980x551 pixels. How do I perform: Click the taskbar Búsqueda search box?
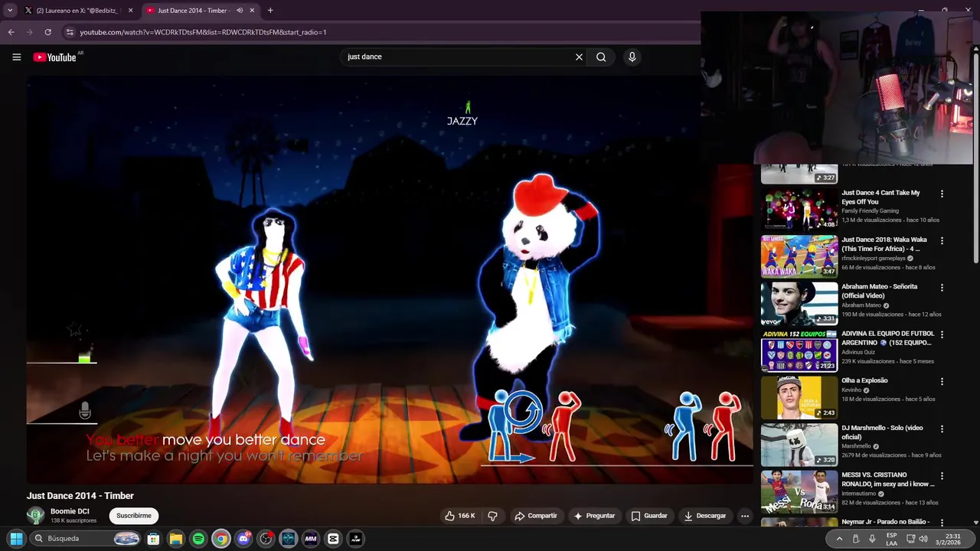click(87, 539)
